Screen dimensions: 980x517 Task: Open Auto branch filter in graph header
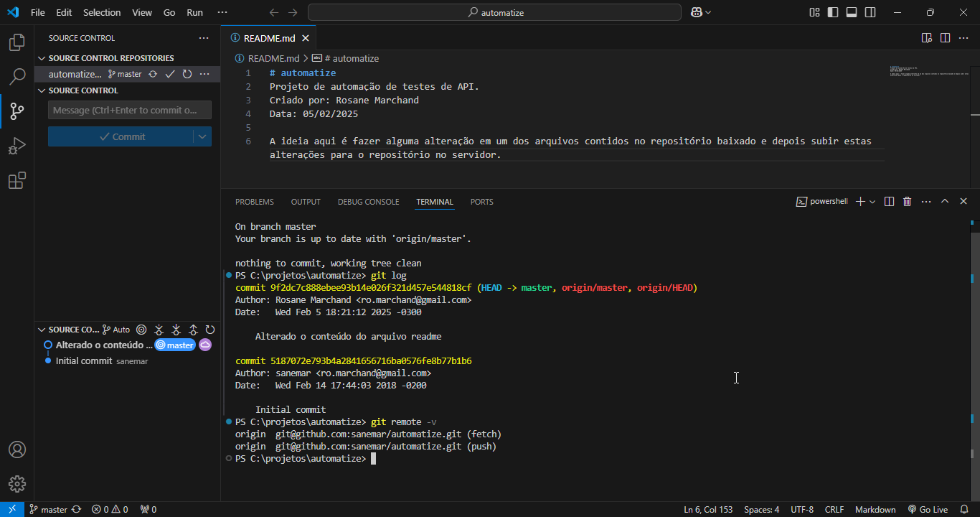coord(116,330)
